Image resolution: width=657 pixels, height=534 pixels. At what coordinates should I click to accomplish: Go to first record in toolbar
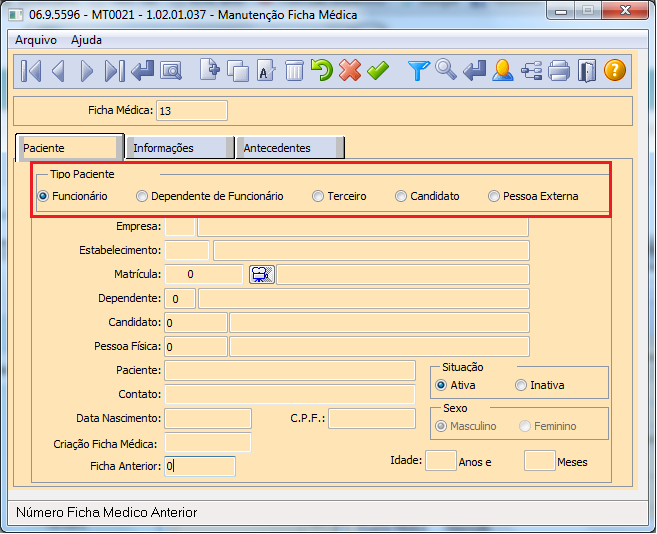(31, 71)
